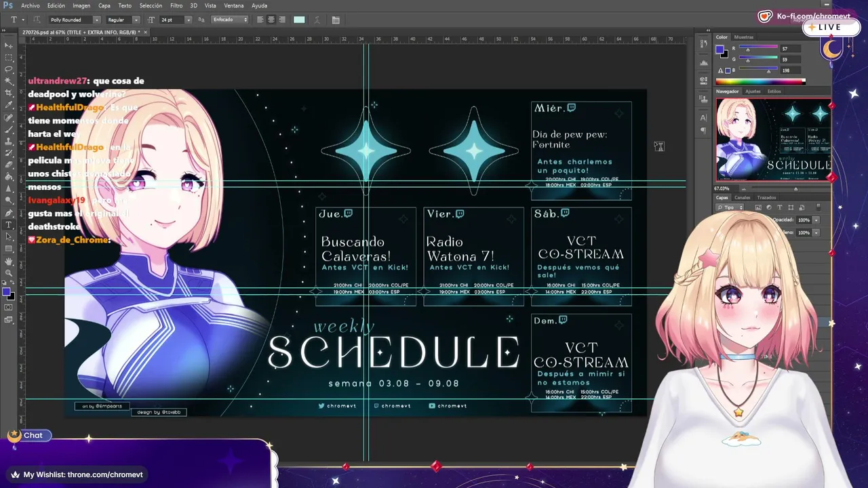Open the Enfocado anti-aliasing dropdown
Viewport: 868px width, 488px height.
click(230, 20)
